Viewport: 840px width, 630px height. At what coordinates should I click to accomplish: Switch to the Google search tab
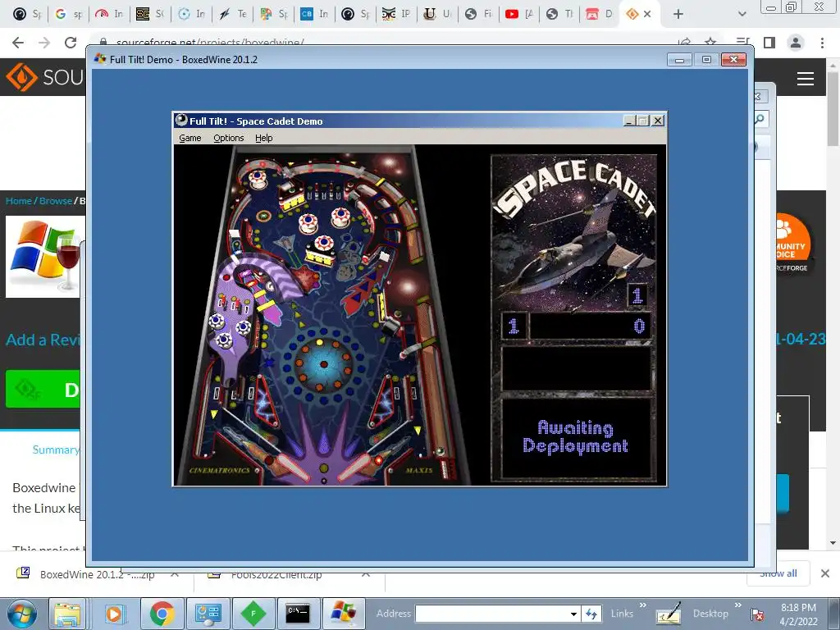[x=67, y=14]
